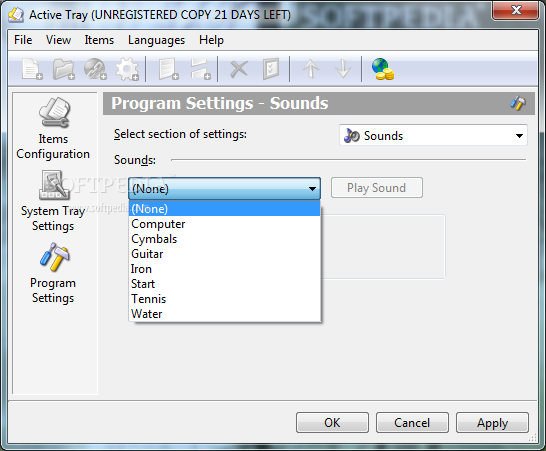This screenshot has height=451, width=546.
Task: Open System Tray Settings in the sidebar
Action: pos(53,201)
